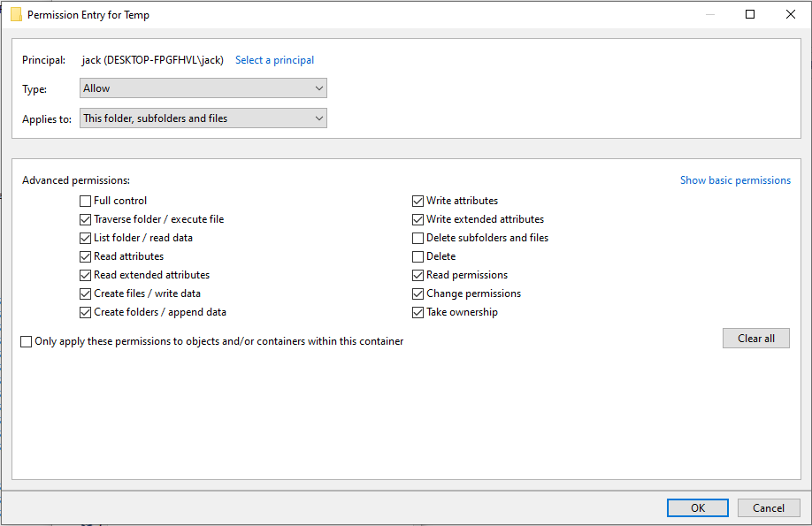Open the Type dropdown
Screen dimensions: 812x526
click(203, 88)
